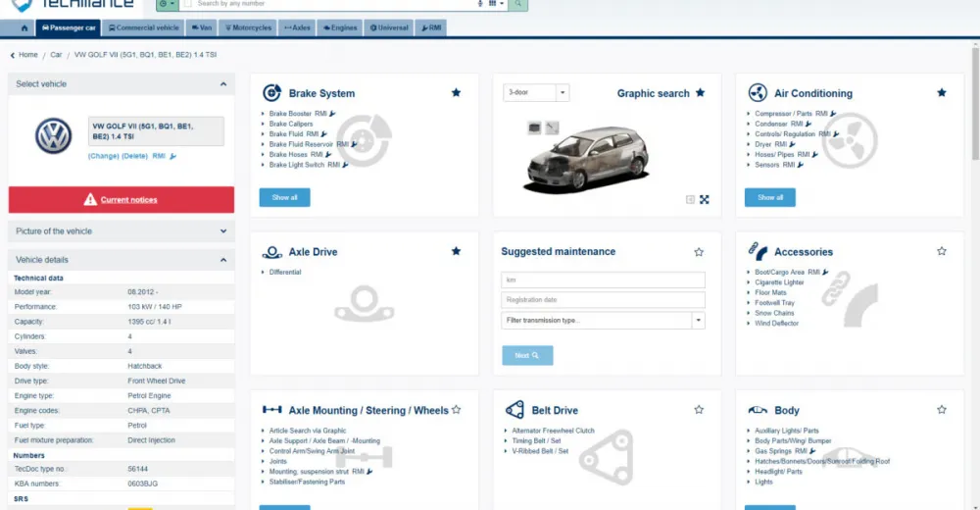
Task: Open RMI wrench next to Brake Light Switch
Action: point(345,165)
